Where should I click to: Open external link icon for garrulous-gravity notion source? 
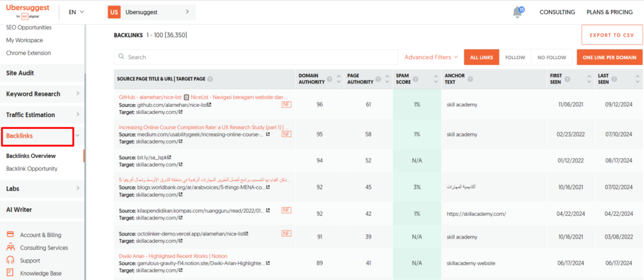[x=268, y=263]
